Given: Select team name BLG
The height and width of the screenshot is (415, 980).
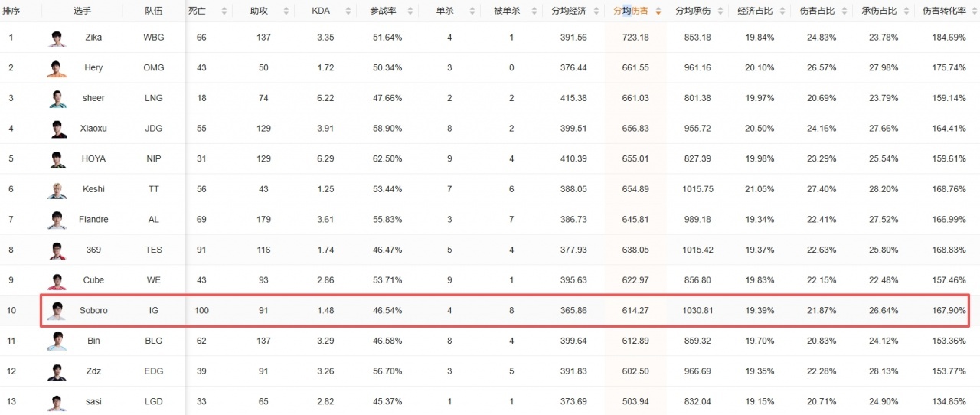Looking at the screenshot, I should tap(153, 341).
